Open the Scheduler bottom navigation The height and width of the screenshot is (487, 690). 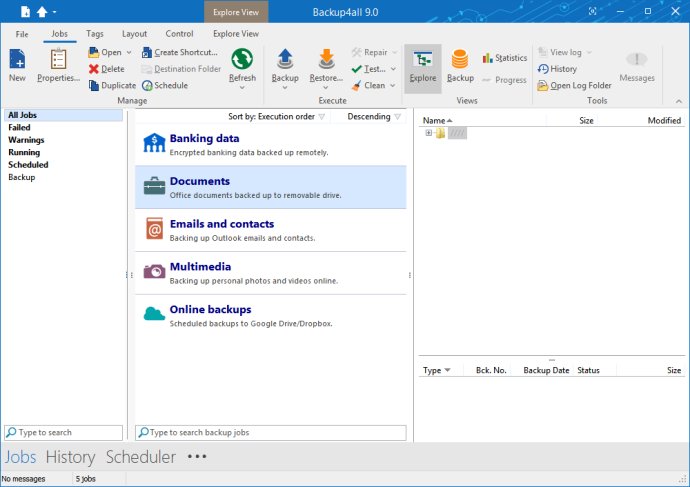(141, 457)
